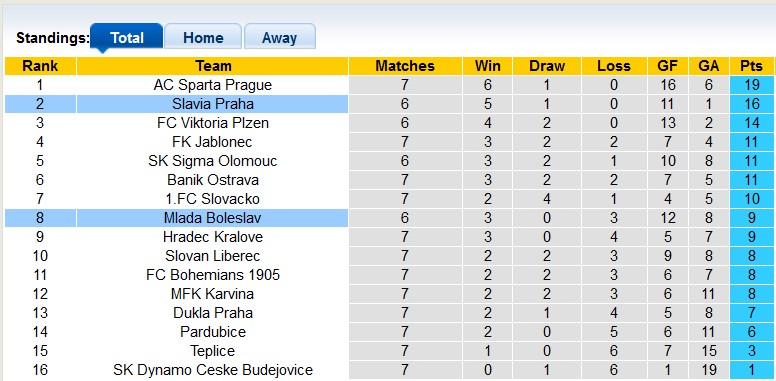Open the AC Sparta Prague team link
The height and width of the screenshot is (381, 776).
pos(213,85)
